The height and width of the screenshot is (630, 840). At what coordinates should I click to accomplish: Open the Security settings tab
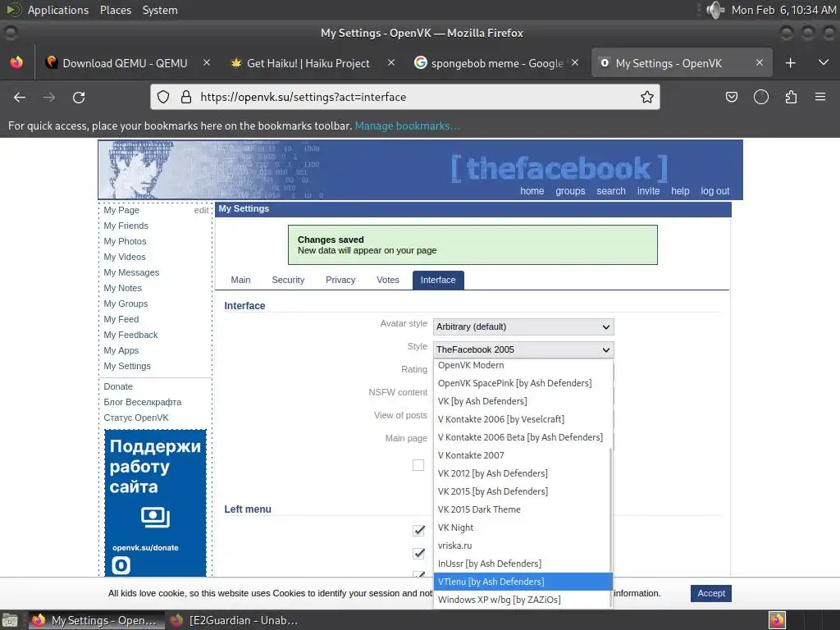288,281
